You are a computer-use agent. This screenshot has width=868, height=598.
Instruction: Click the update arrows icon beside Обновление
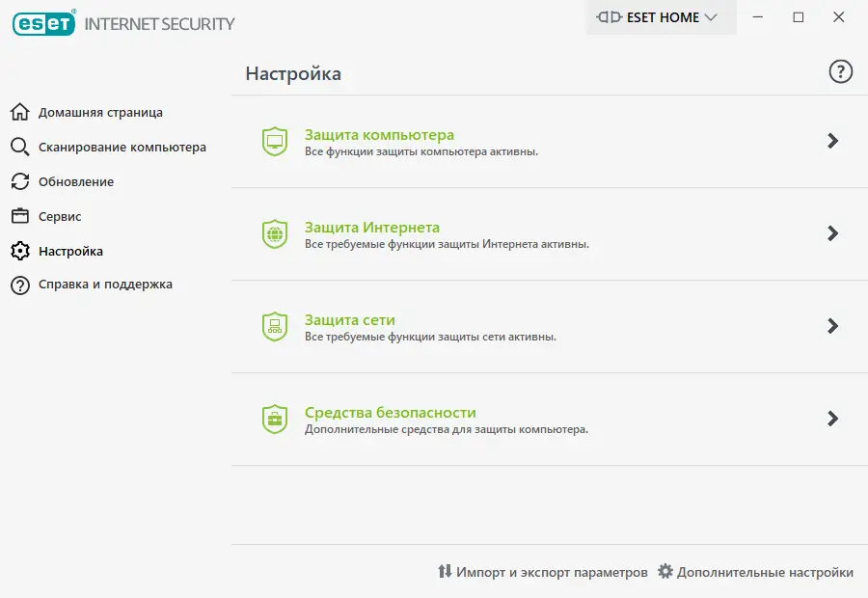coord(22,181)
